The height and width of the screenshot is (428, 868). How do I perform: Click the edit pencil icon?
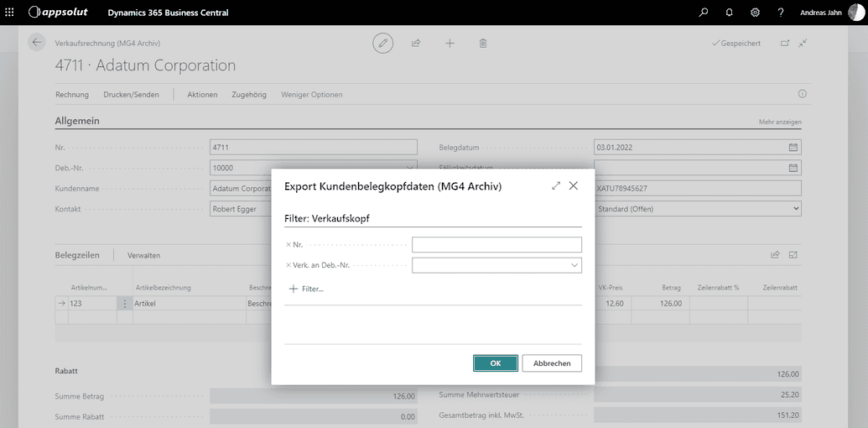click(x=383, y=43)
